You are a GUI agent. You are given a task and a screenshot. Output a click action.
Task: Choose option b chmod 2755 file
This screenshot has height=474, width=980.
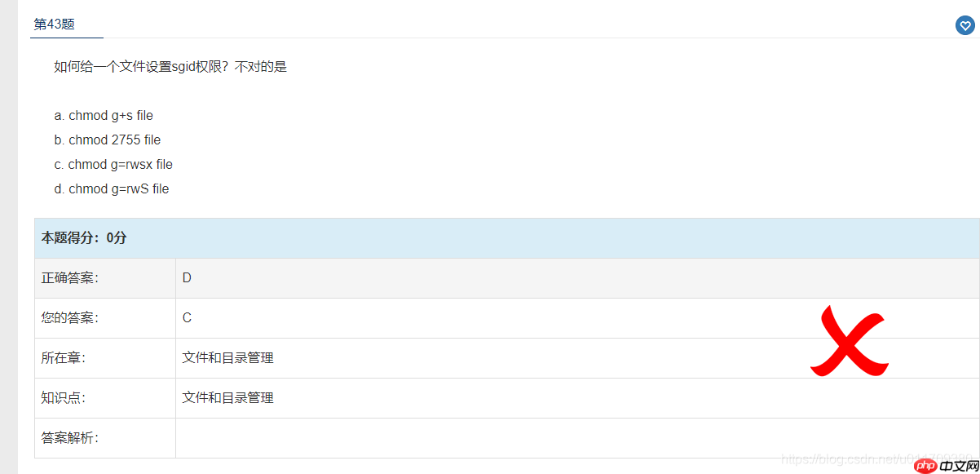coord(108,140)
